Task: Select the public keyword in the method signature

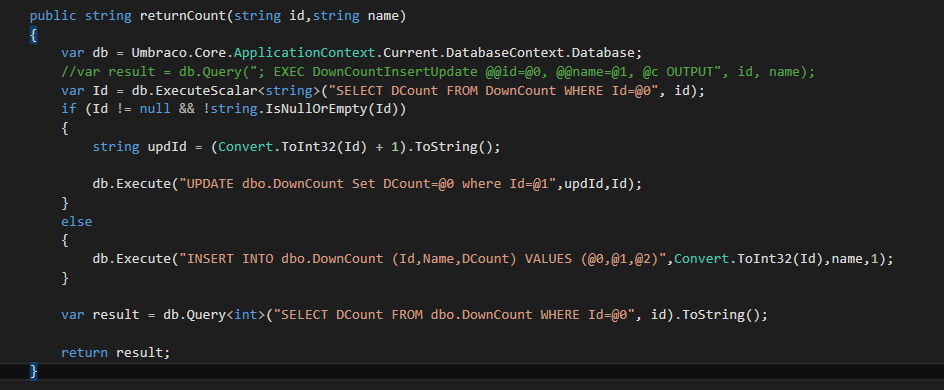Action: click(x=53, y=16)
